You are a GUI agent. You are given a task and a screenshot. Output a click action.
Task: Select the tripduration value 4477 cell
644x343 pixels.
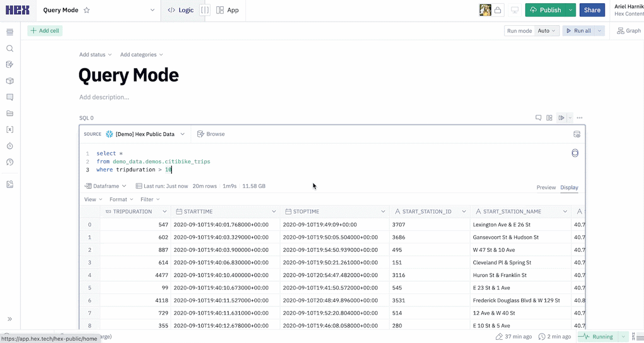pos(135,275)
